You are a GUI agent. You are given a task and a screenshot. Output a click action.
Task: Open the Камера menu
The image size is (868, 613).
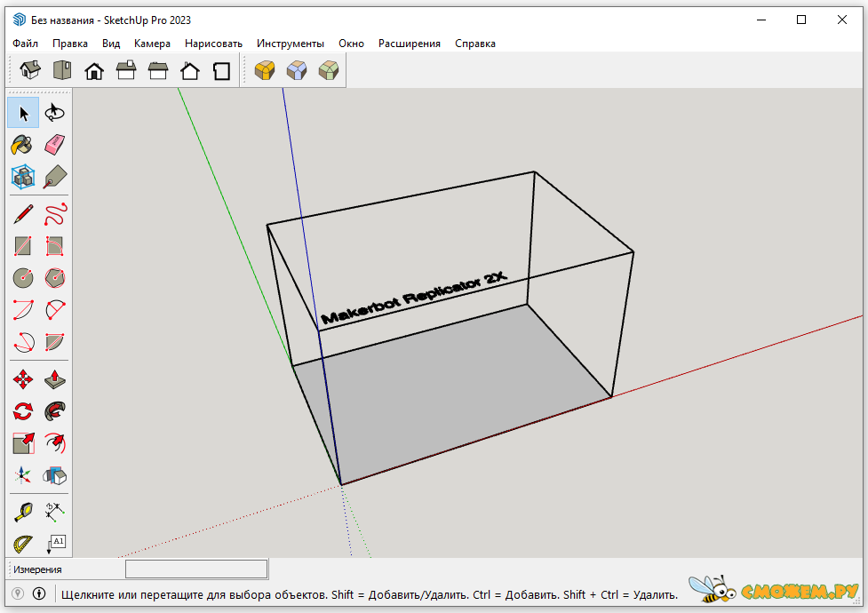(152, 44)
